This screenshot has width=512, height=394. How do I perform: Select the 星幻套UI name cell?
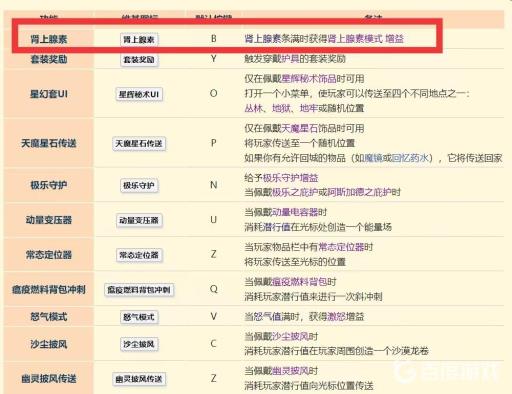click(x=49, y=94)
